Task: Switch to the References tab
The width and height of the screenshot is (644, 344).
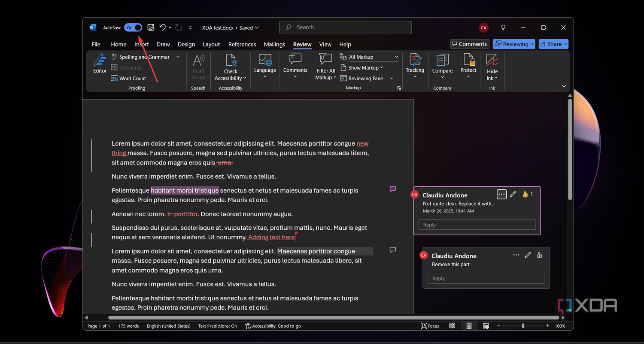Action: (242, 44)
